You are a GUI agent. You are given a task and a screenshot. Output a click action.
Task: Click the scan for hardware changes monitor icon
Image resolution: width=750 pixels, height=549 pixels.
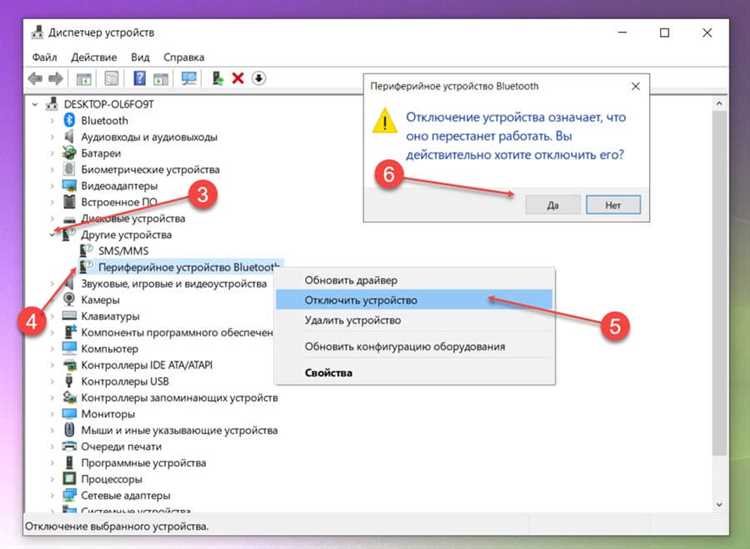click(188, 78)
